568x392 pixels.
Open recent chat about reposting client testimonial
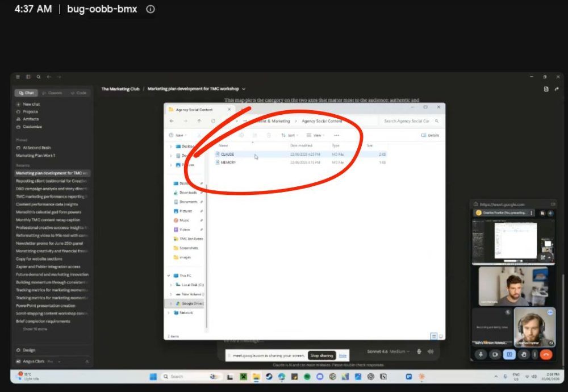point(51,181)
